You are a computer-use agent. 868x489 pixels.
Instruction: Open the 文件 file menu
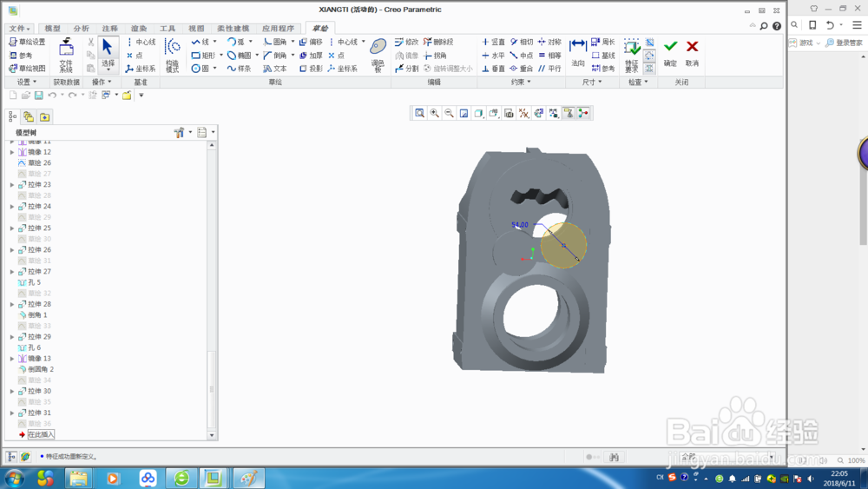click(19, 29)
